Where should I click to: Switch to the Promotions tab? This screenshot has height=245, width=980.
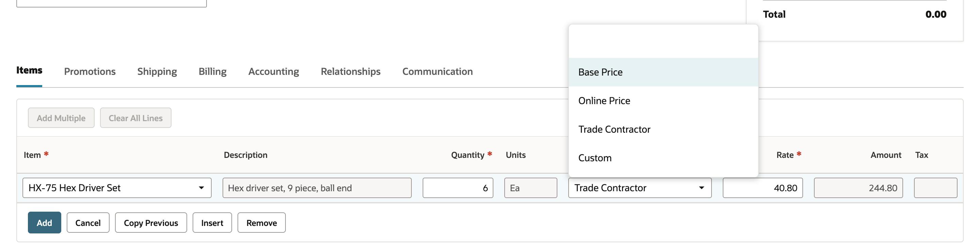[x=90, y=71]
